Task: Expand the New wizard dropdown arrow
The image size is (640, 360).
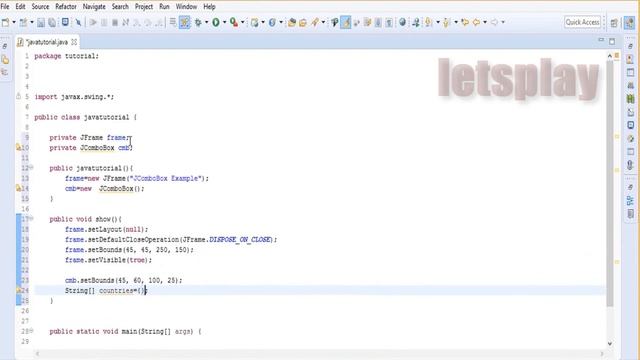Action: 13,22
